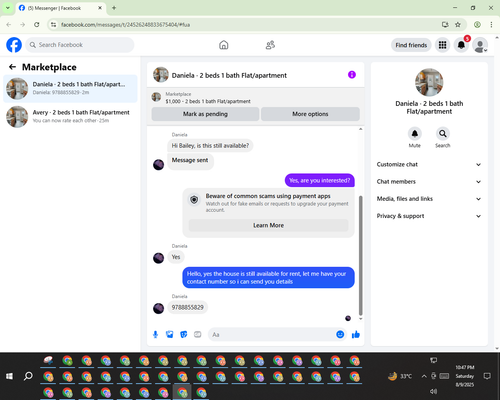The width and height of the screenshot is (500, 400).
Task: Open Avery conversation in list
Action: (70, 117)
